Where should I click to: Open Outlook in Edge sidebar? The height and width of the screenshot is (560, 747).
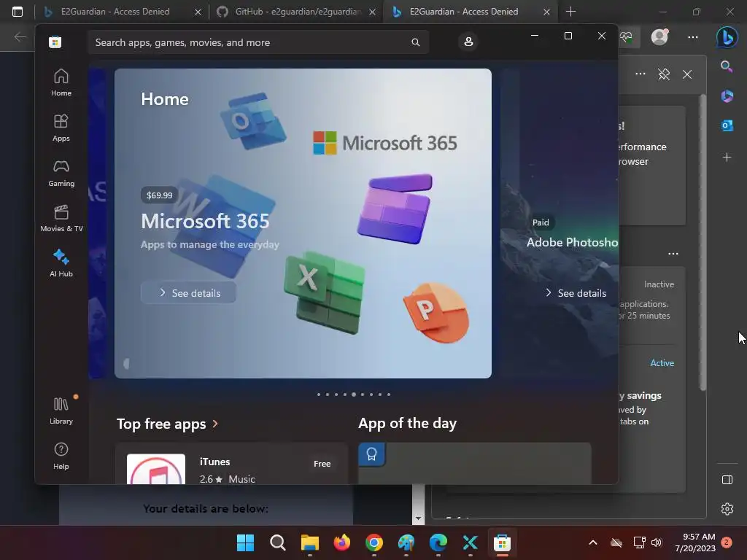[727, 125]
